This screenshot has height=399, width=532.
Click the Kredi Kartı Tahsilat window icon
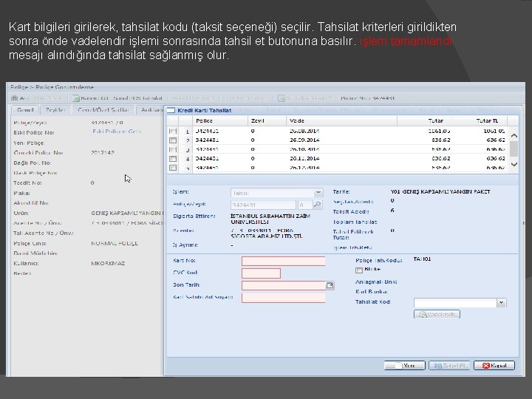(171, 110)
